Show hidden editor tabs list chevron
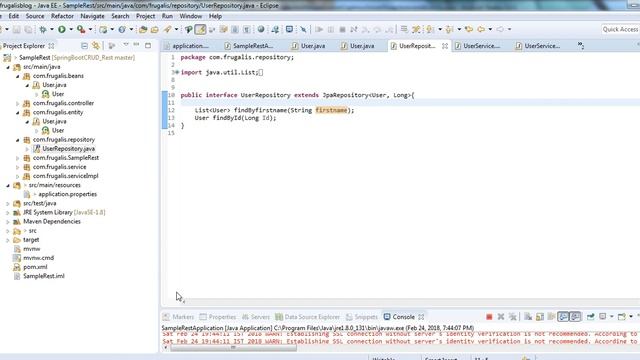 [x=580, y=46]
